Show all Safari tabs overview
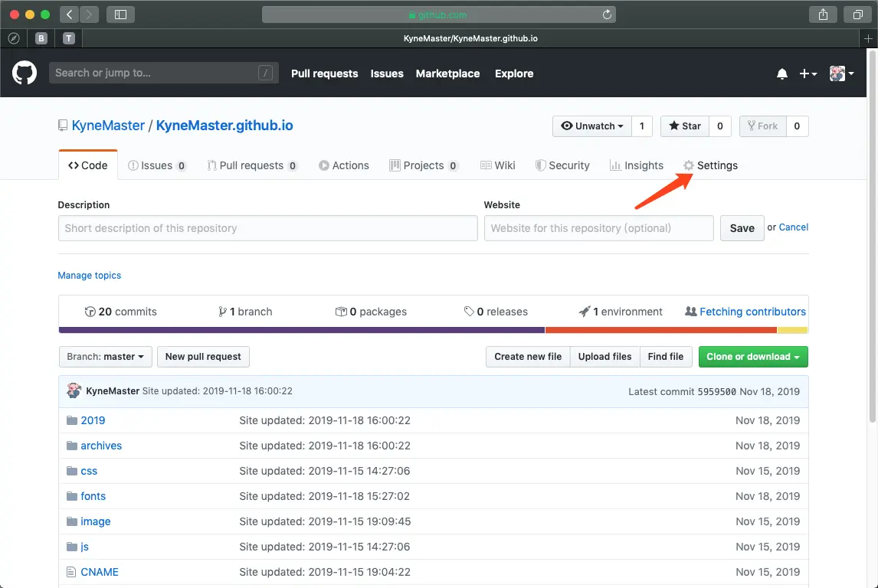The image size is (878, 588). pyautogui.click(x=857, y=15)
